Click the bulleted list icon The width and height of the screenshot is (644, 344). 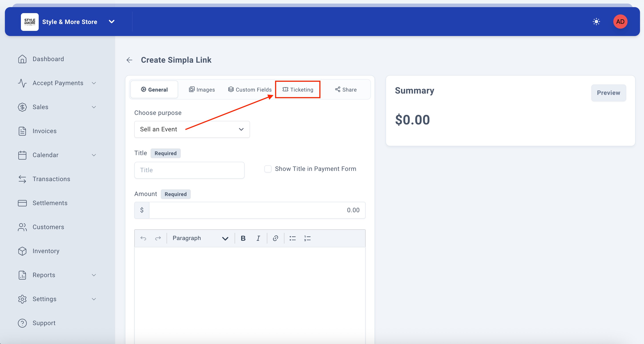tap(292, 238)
